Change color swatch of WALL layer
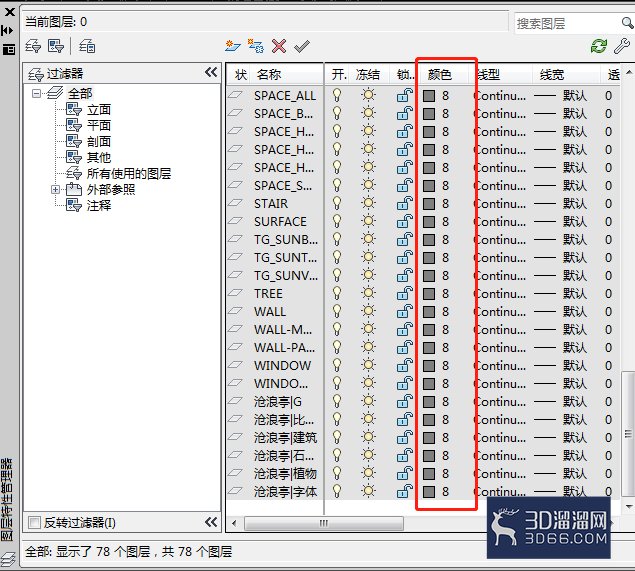 tap(429, 311)
